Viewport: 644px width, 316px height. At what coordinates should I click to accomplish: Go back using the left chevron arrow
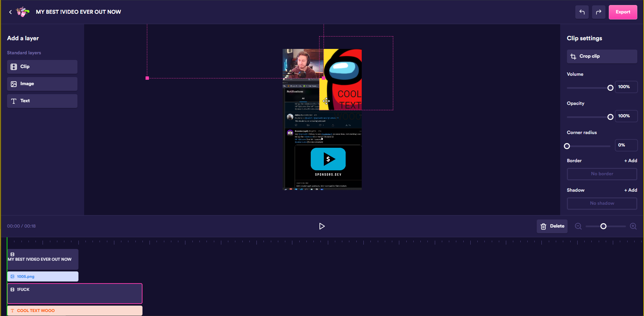click(x=10, y=12)
